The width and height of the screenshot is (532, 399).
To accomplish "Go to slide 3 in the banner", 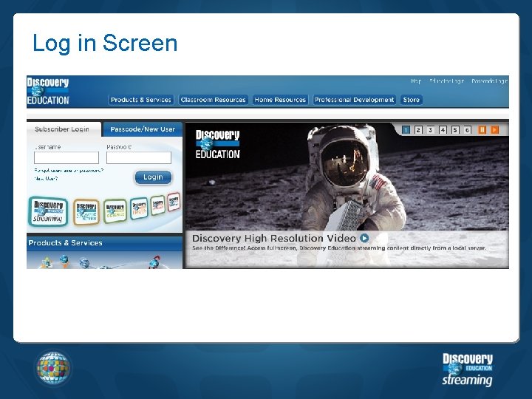I will [431, 130].
